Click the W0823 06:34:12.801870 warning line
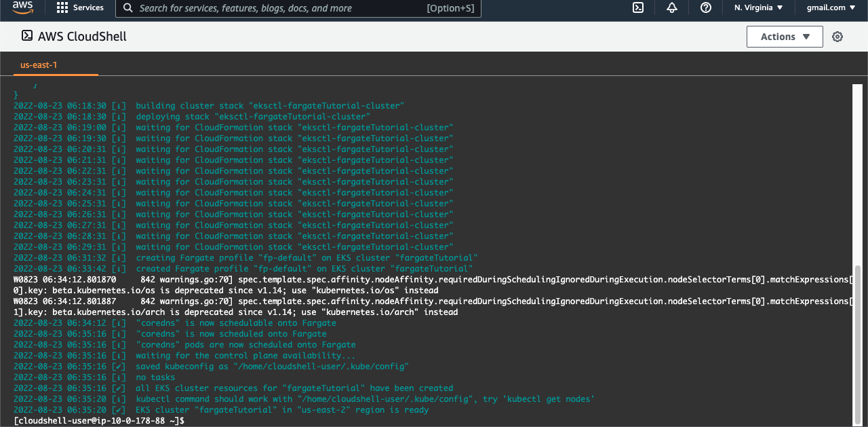 pos(434,280)
